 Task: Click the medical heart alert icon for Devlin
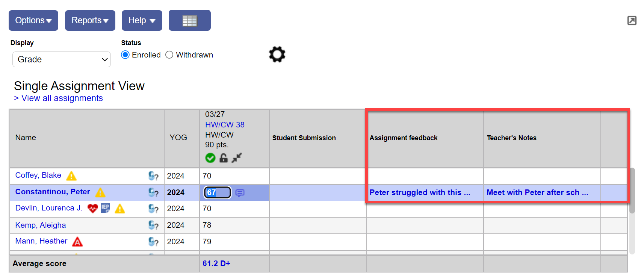coord(93,208)
